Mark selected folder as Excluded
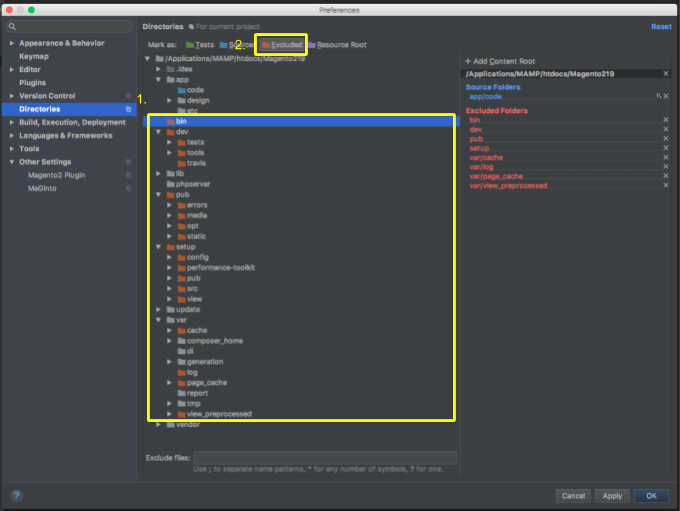 [x=282, y=45]
